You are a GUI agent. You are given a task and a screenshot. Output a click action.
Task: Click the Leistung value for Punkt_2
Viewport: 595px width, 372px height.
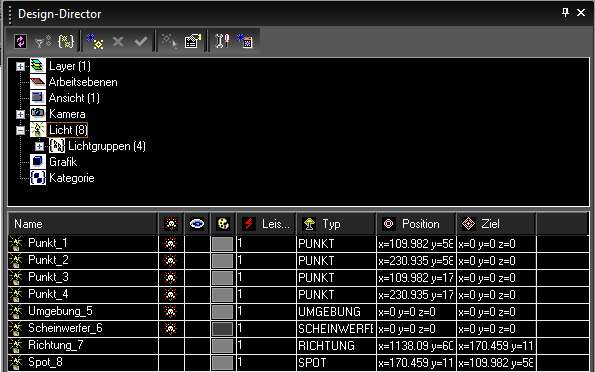pos(266,260)
